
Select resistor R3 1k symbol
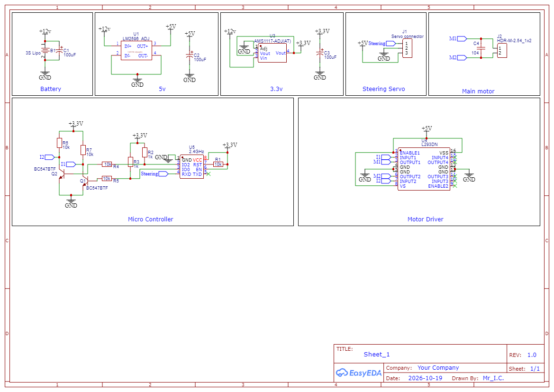coord(130,162)
